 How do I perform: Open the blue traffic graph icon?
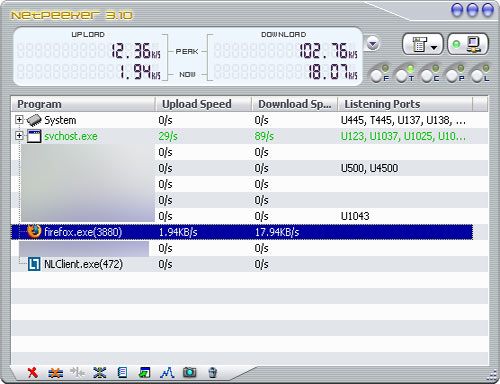[x=167, y=372]
